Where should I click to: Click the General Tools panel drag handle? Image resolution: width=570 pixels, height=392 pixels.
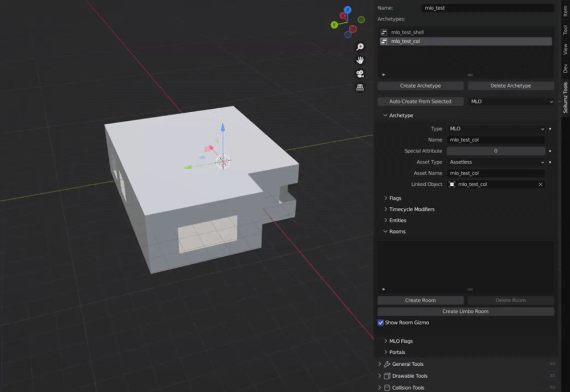point(552,364)
